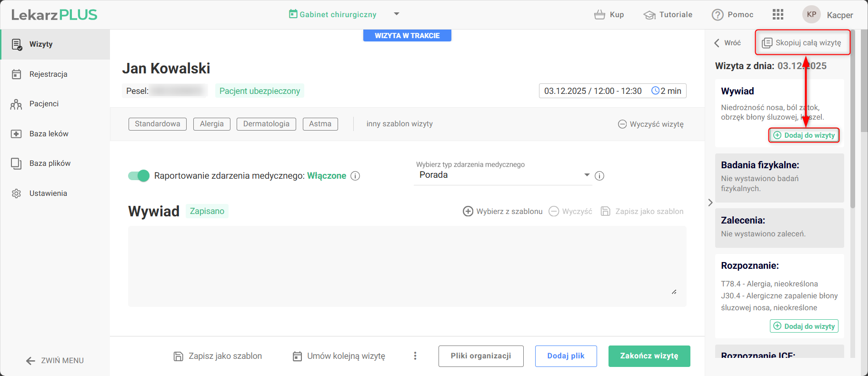Click the Zakończ wizytę button
This screenshot has width=868, height=376.
(649, 356)
